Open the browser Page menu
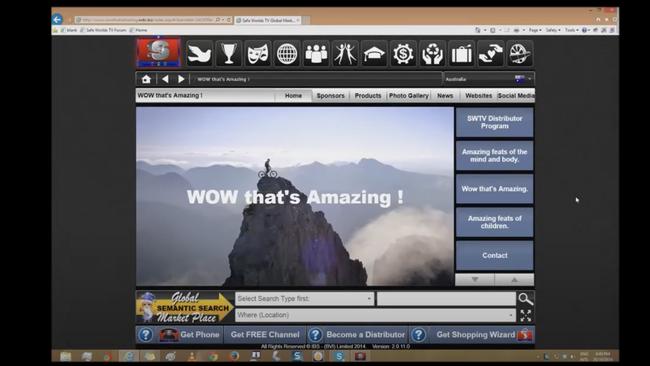This screenshot has width=650, height=366. coord(535,30)
